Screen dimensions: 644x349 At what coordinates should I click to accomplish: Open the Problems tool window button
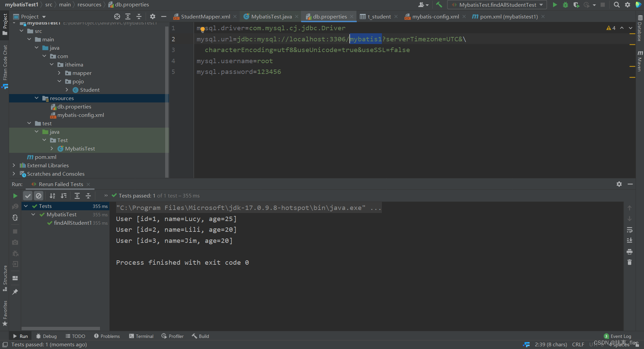click(107, 336)
